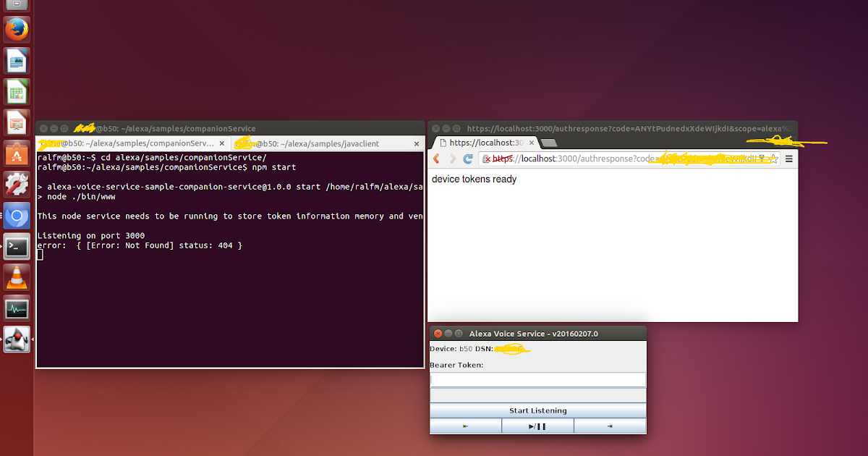Open a new browser tab
Viewport: 868px width, 456px height.
click(x=548, y=143)
